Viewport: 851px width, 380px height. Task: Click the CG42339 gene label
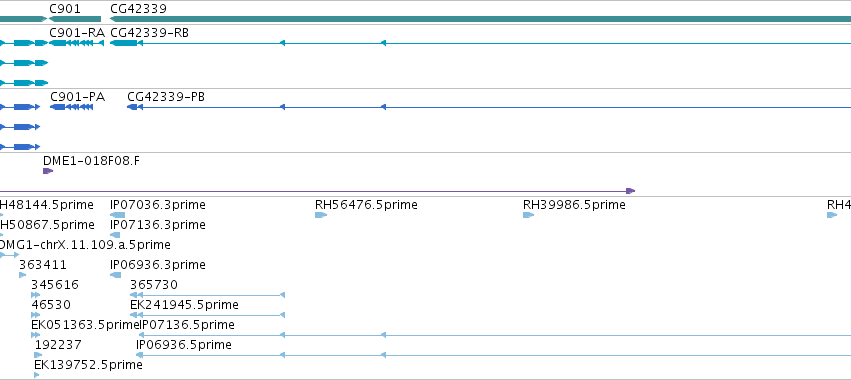point(138,9)
